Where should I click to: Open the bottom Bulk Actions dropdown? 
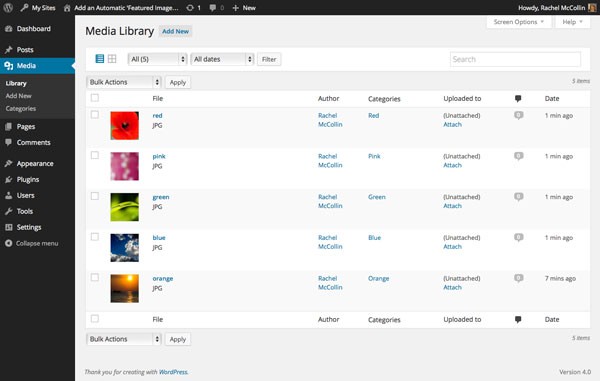[124, 339]
